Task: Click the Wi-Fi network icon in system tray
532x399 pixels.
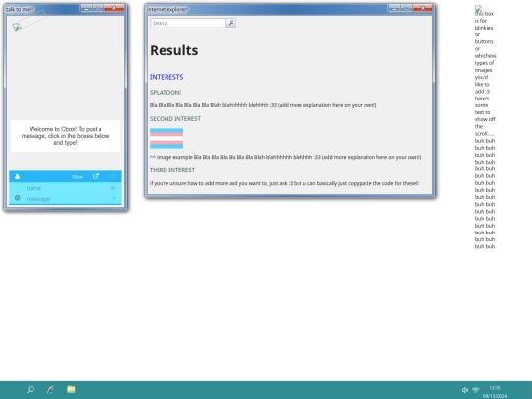Action: click(475, 390)
